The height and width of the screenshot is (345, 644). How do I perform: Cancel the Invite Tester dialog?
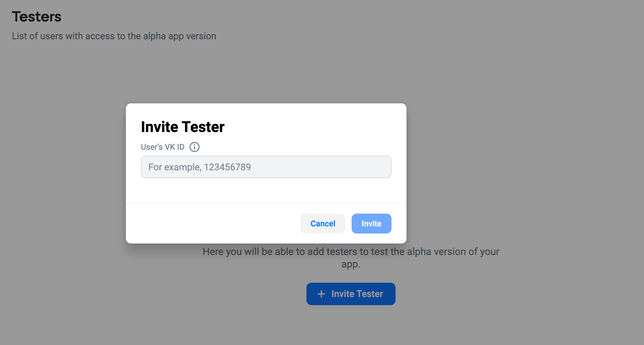pyautogui.click(x=323, y=224)
